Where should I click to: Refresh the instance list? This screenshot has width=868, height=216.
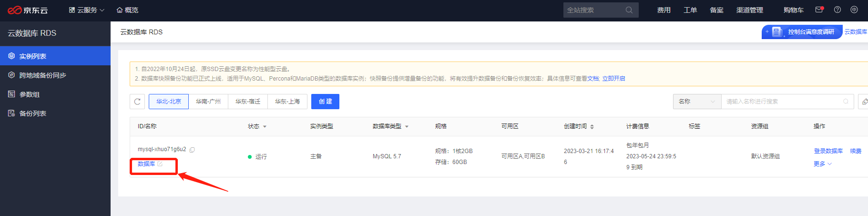click(x=137, y=102)
